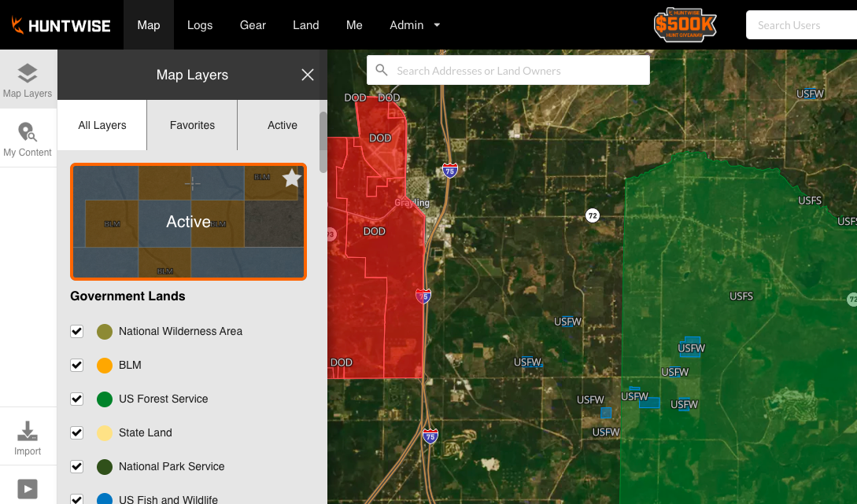Click the Huntwise logo
This screenshot has height=504, width=857.
coord(61,25)
